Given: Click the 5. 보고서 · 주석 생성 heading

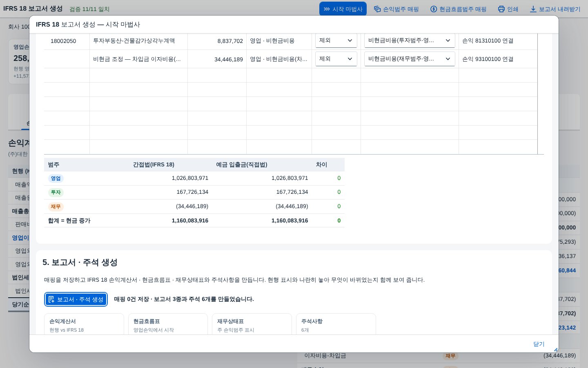Looking at the screenshot, I should tap(80, 262).
